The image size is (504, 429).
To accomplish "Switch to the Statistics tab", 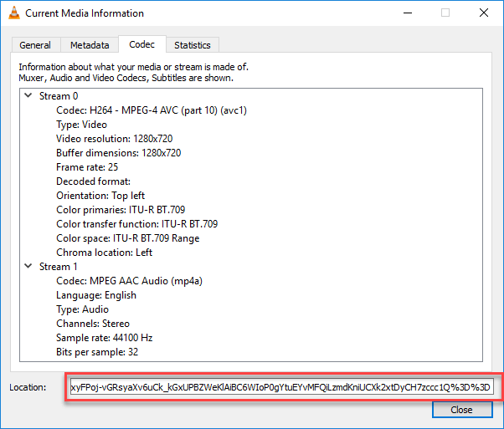I will point(193,45).
